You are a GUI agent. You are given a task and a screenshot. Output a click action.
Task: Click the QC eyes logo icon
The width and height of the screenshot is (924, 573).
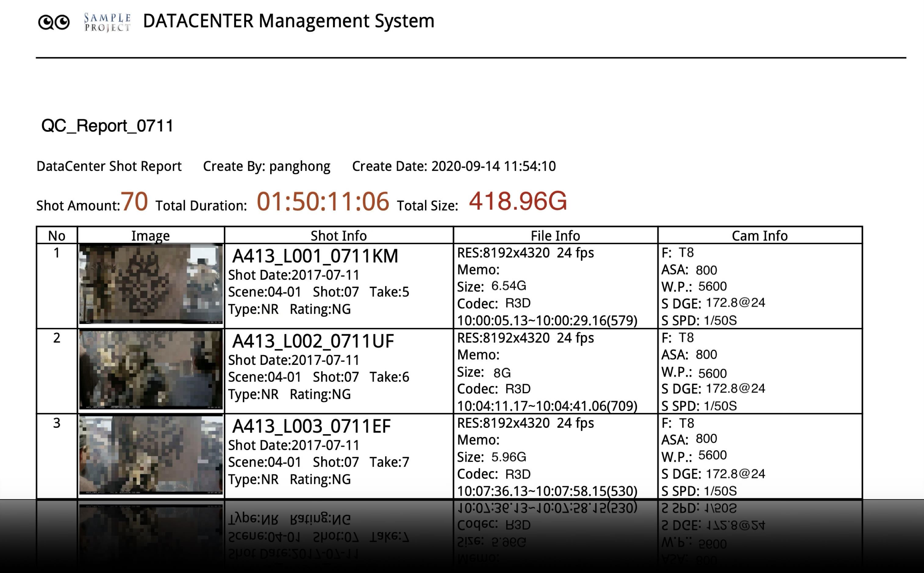click(54, 22)
